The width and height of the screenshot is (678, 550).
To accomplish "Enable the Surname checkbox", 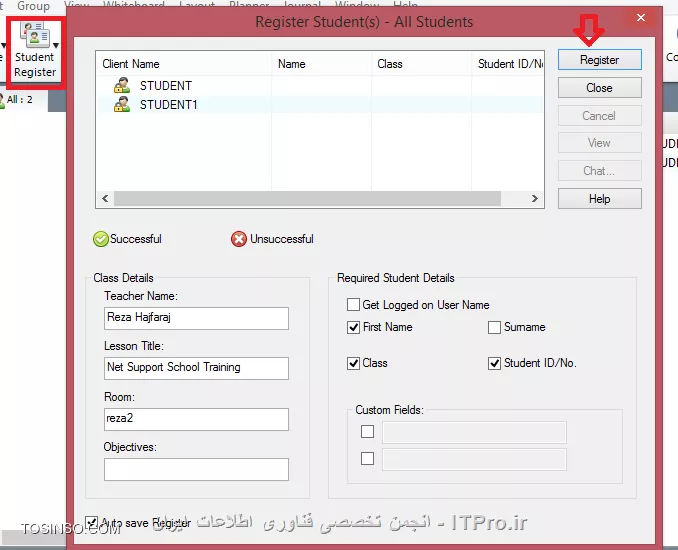I will [494, 327].
